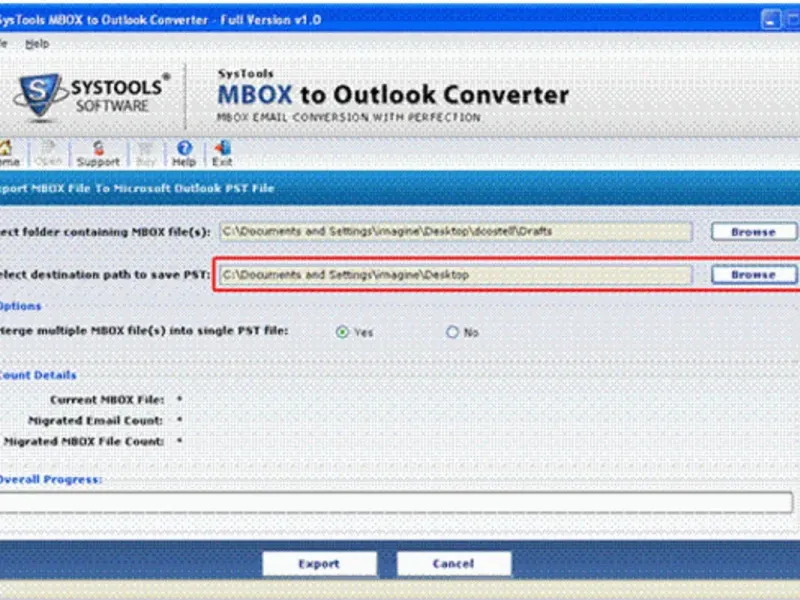The image size is (800, 600).
Task: Click the Exit toolbar icon
Action: [222, 154]
